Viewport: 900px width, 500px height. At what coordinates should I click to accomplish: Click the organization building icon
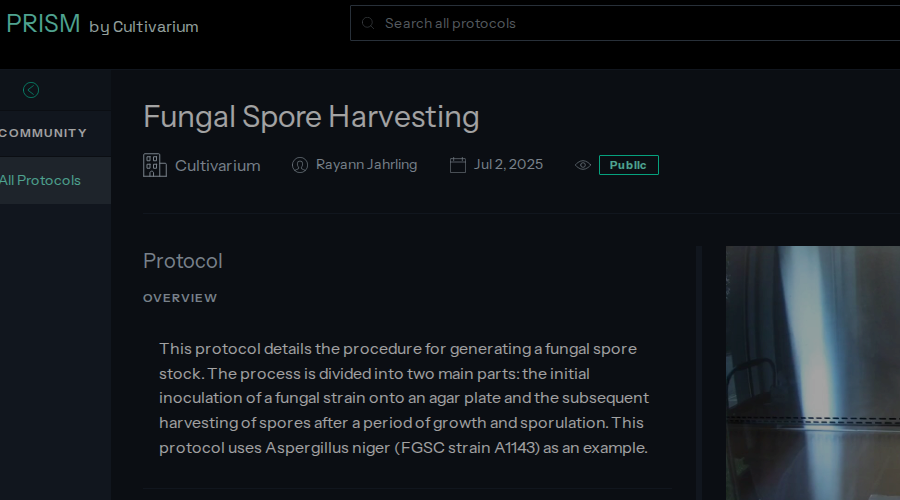click(x=154, y=165)
